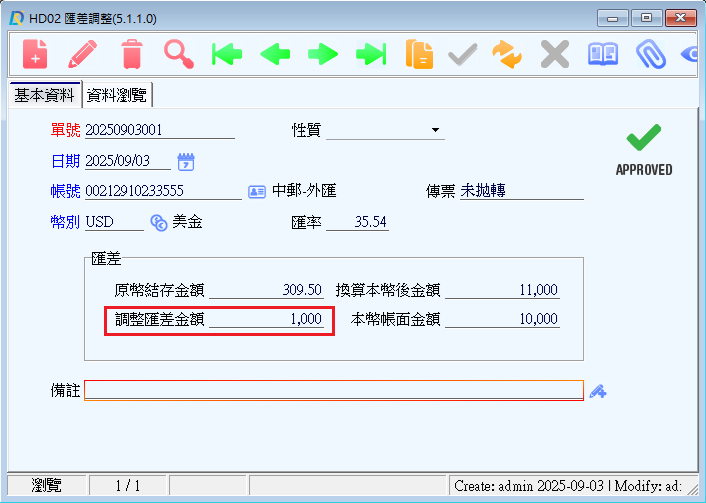Go to the previous record arrow

[x=275, y=54]
